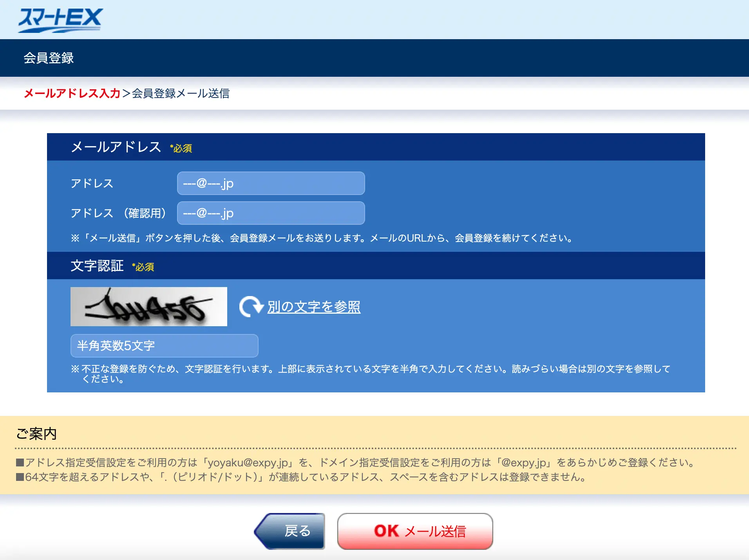749x560 pixels.
Task: Click the notice line starting ■64文字を超えるアドレス
Action: 301,477
